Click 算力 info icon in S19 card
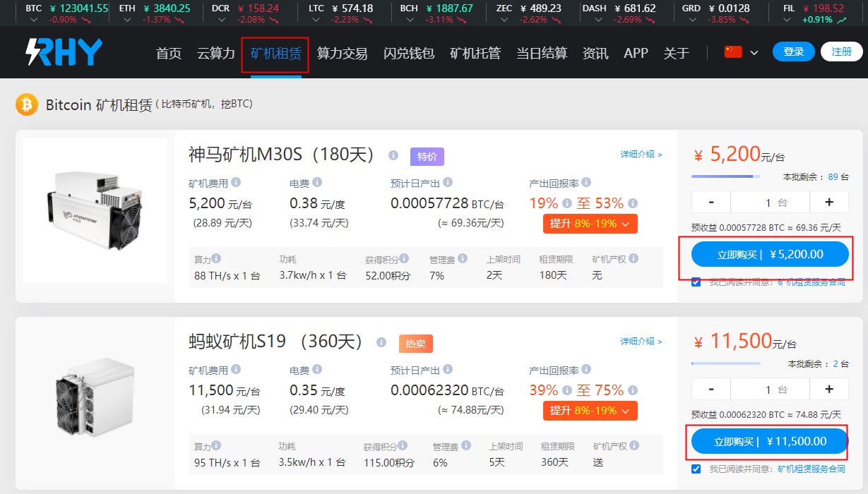Viewport: 868px width, 494px height. (x=216, y=445)
